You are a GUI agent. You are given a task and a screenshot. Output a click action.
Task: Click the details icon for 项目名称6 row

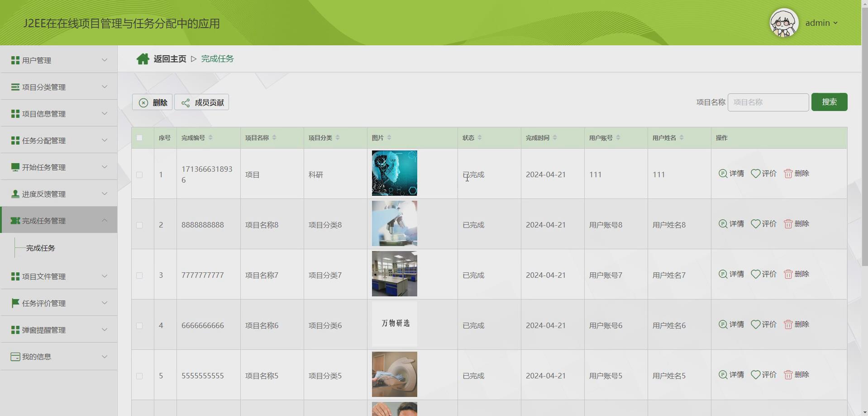(723, 325)
